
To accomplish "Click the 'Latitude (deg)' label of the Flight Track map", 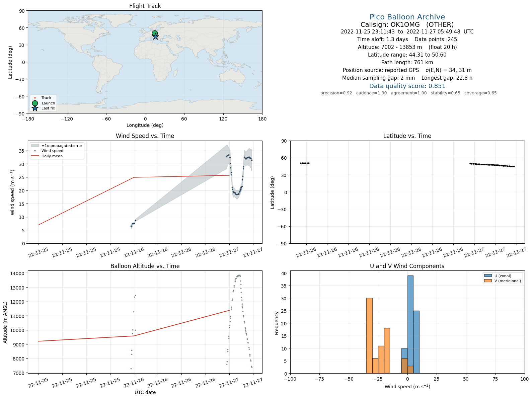I will tap(10, 62).
